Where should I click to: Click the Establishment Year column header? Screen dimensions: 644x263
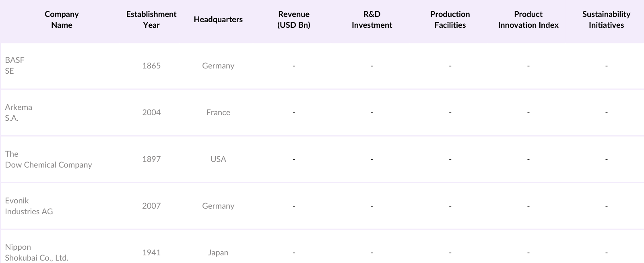pos(151,19)
